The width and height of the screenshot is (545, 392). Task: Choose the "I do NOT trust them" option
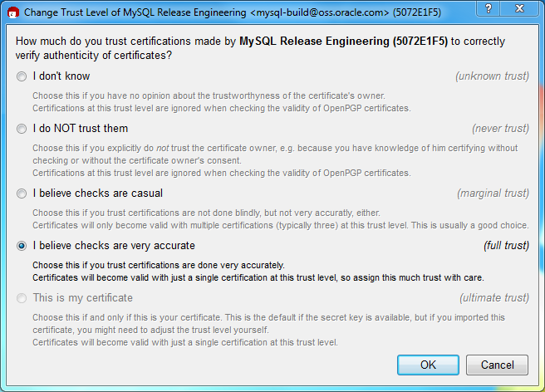pyautogui.click(x=22, y=129)
